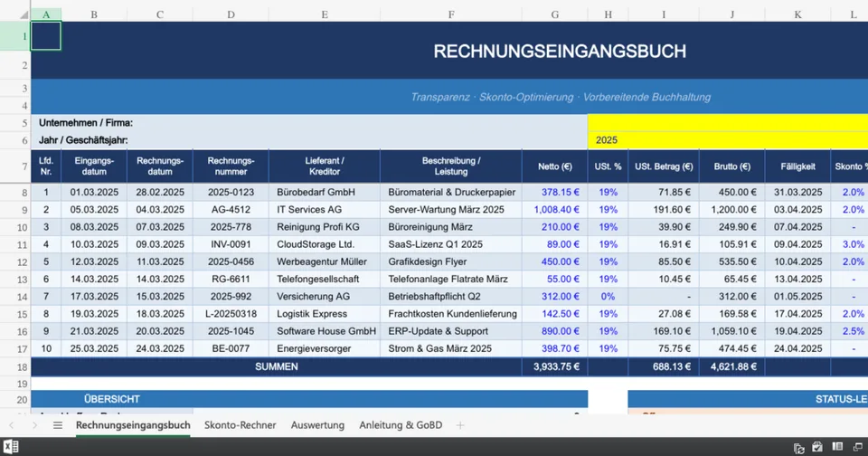Click the total gross sum '4,621.88 €'
This screenshot has height=456, width=868.
click(x=731, y=366)
